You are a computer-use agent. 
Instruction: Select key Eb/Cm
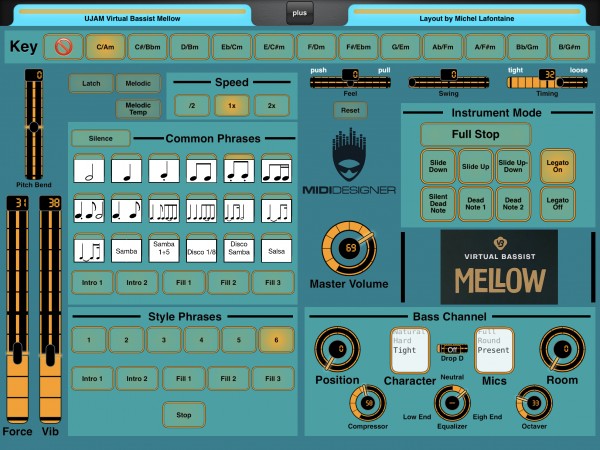tap(232, 47)
